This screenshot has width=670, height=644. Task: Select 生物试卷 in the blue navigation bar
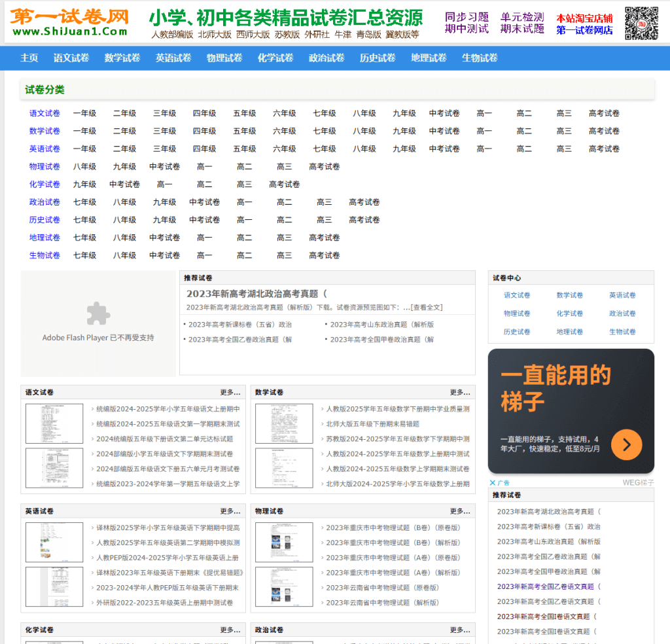480,58
